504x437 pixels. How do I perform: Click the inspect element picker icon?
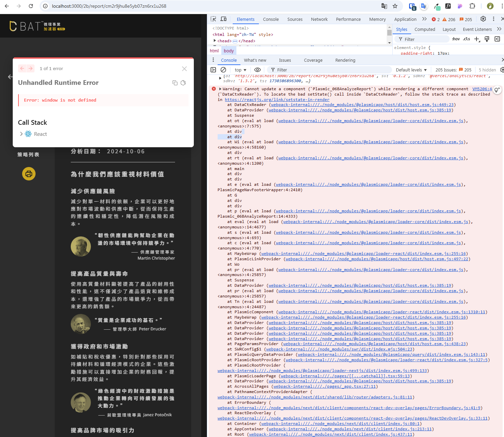pyautogui.click(x=213, y=19)
